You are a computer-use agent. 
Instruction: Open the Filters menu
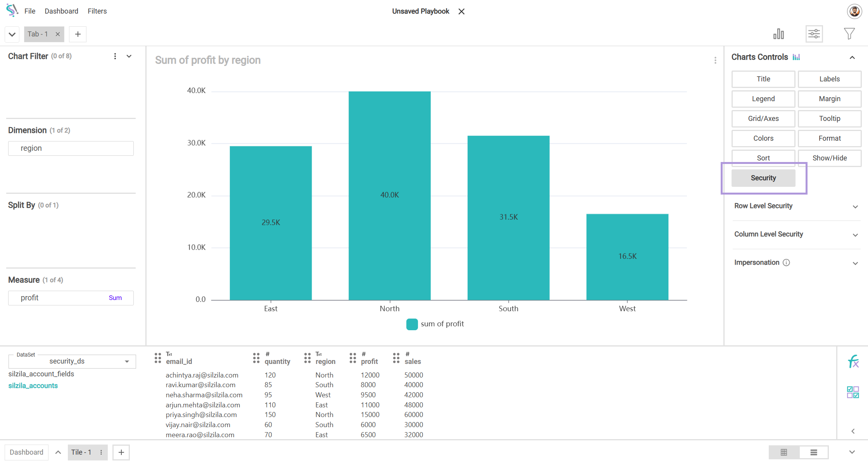pos(97,11)
